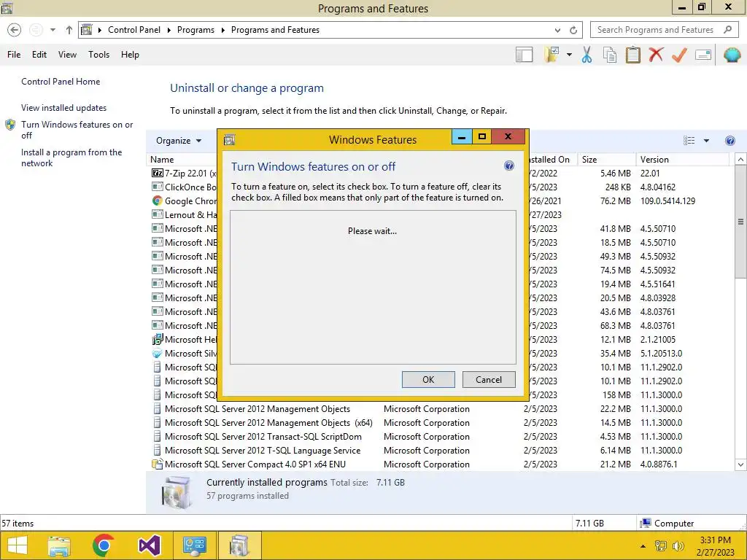The width and height of the screenshot is (747, 560).
Task: Open the Windows Start button
Action: (18, 545)
